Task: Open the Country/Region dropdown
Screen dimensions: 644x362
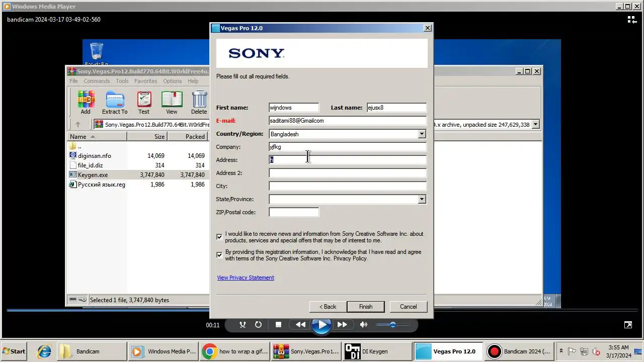Action: (422, 134)
